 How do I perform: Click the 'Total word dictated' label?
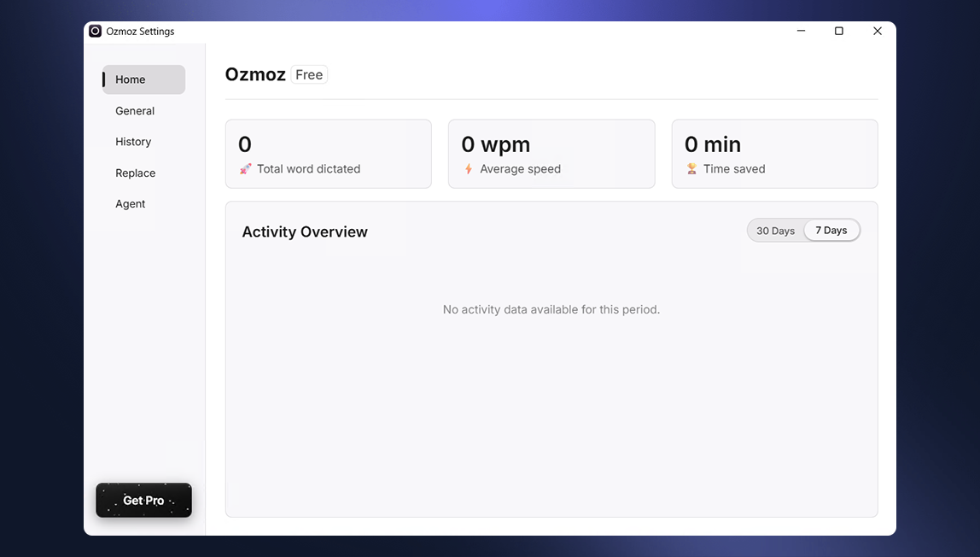[x=309, y=169]
